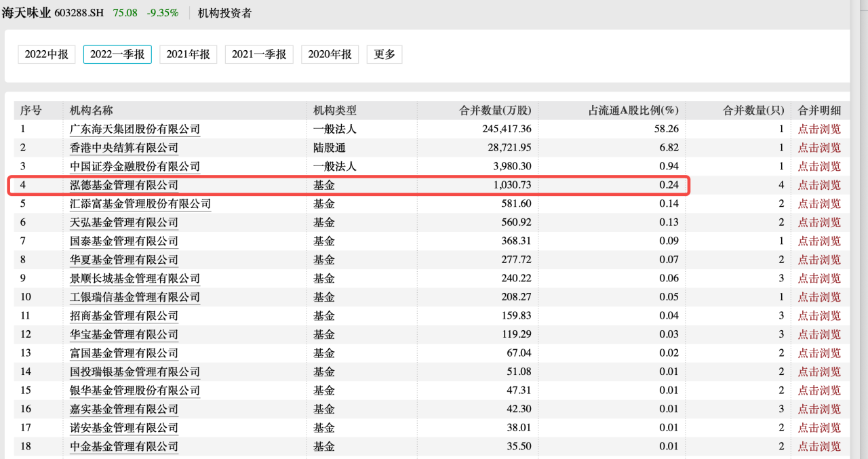The width and height of the screenshot is (868, 459).
Task: Select the 2022中报 report tab
Action: click(46, 55)
